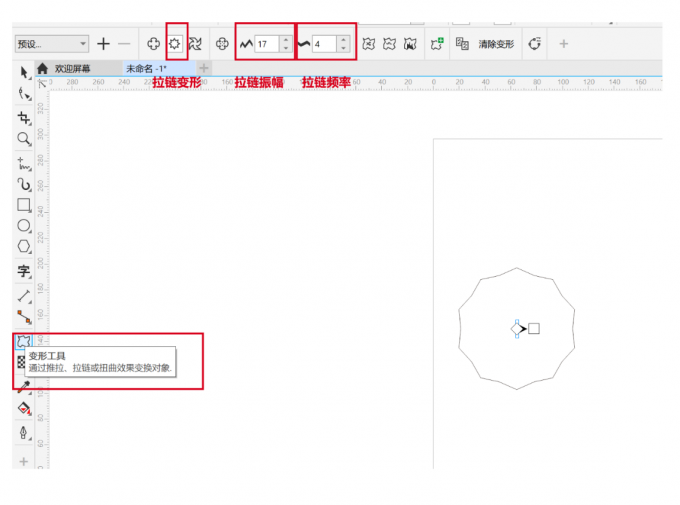Screen dimensions: 680x505
Task: Click Convert to Curves icon
Action: (x=534, y=44)
